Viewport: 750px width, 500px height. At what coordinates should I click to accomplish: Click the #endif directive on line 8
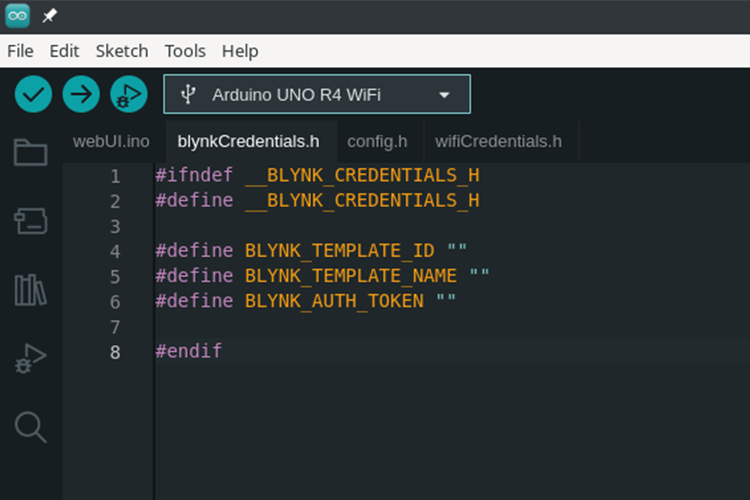tap(189, 351)
